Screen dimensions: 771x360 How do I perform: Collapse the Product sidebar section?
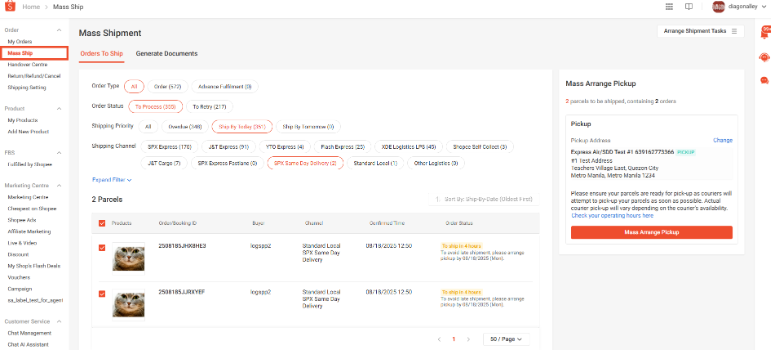[59, 109]
